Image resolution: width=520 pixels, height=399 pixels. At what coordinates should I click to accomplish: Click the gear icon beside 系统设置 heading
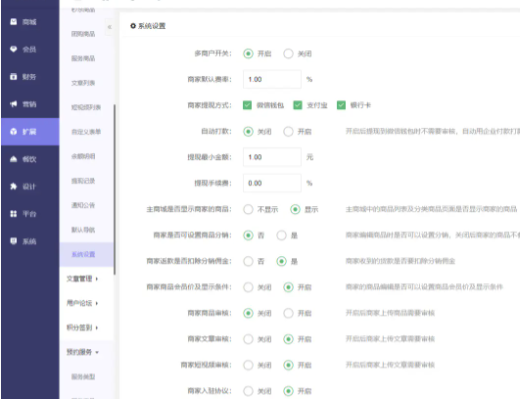[x=133, y=26]
